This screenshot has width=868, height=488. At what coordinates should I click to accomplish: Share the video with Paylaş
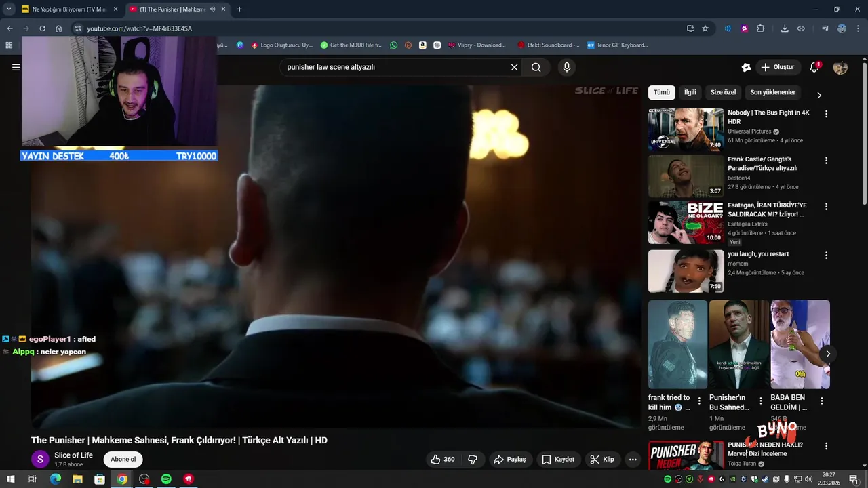[509, 460]
